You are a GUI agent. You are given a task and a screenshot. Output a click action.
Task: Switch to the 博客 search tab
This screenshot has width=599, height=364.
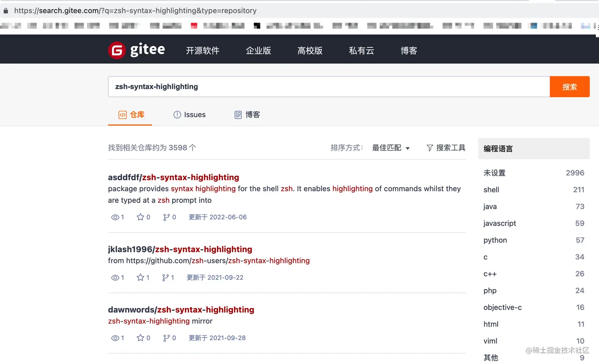click(247, 115)
